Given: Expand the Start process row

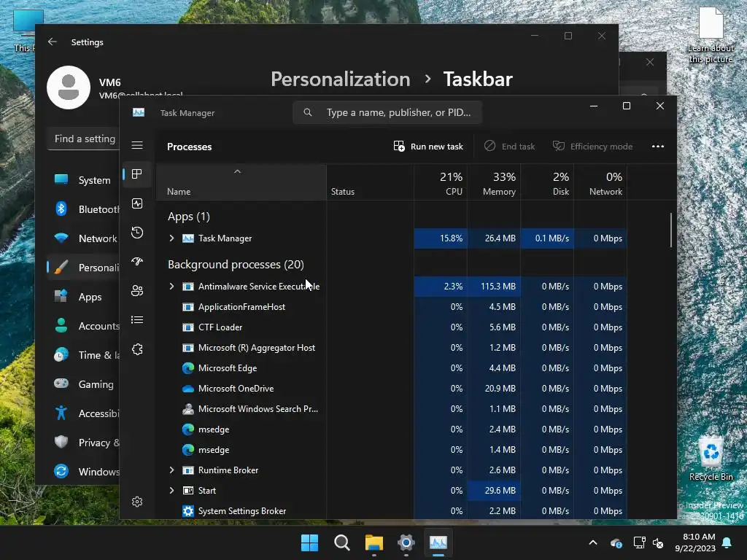Looking at the screenshot, I should pyautogui.click(x=171, y=491).
